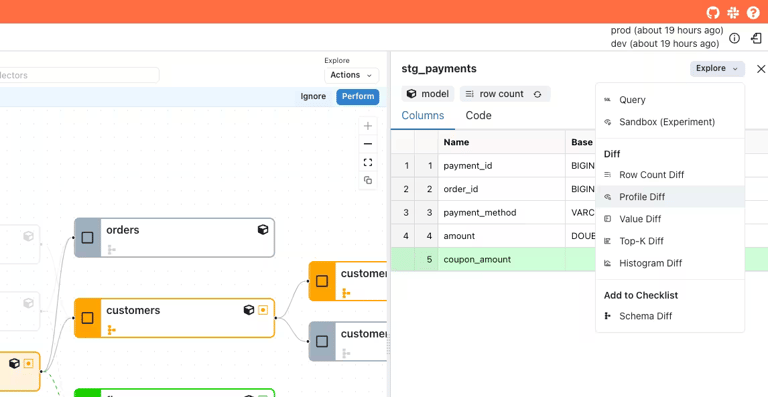768x397 pixels.
Task: Open the Slack community icon
Action: 733,13
